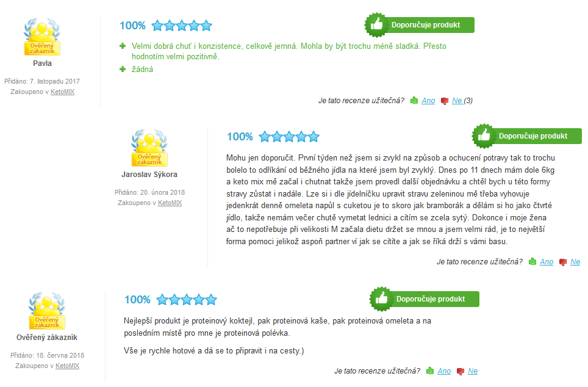Open KetoMIX link under 18. června 2018
588x387 pixels.
point(68,366)
